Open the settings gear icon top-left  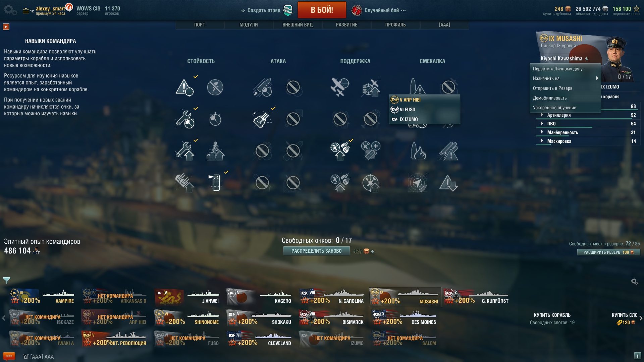(10, 10)
